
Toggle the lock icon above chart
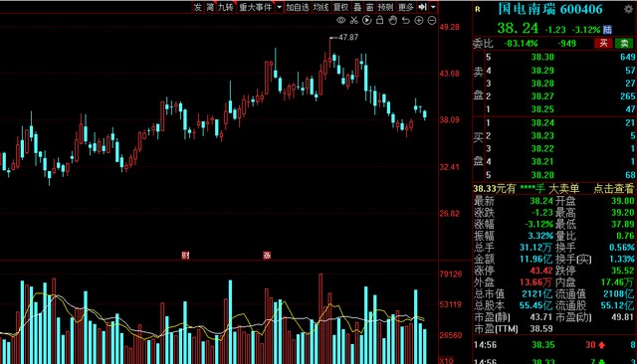(x=379, y=20)
